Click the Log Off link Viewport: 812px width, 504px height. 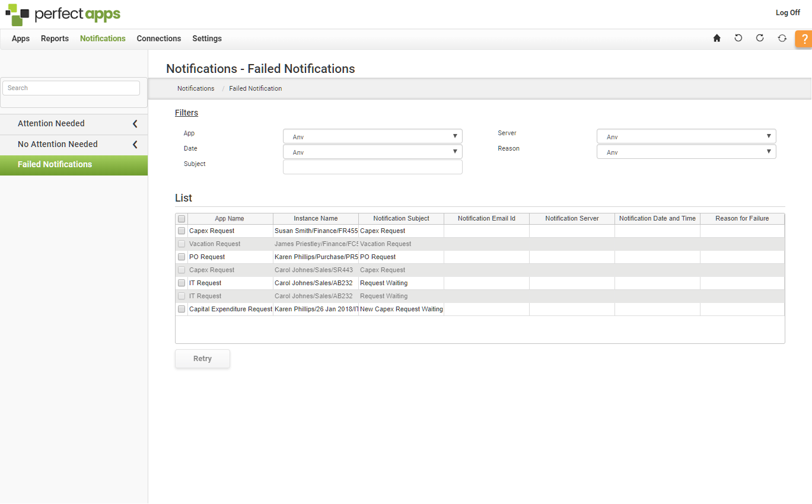[788, 12]
